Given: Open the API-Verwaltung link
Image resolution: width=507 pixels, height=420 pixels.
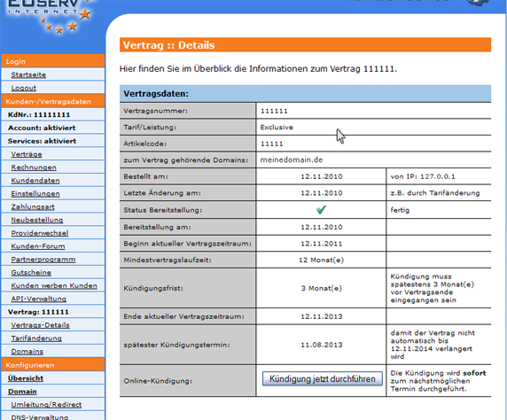Looking at the screenshot, I should coord(38,299).
